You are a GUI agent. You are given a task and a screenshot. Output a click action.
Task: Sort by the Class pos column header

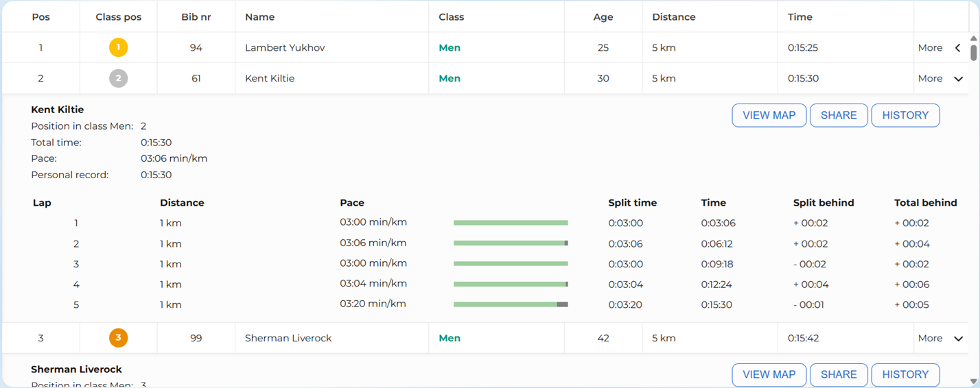tap(118, 17)
